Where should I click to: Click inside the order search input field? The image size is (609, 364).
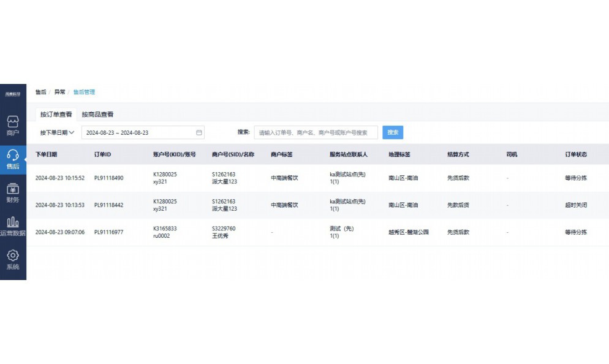pyautogui.click(x=316, y=132)
